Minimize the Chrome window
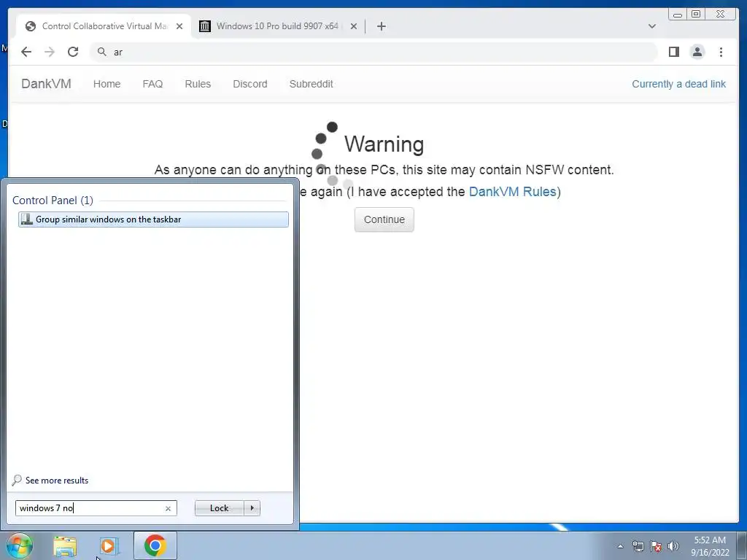The width and height of the screenshot is (747, 560). pos(678,15)
